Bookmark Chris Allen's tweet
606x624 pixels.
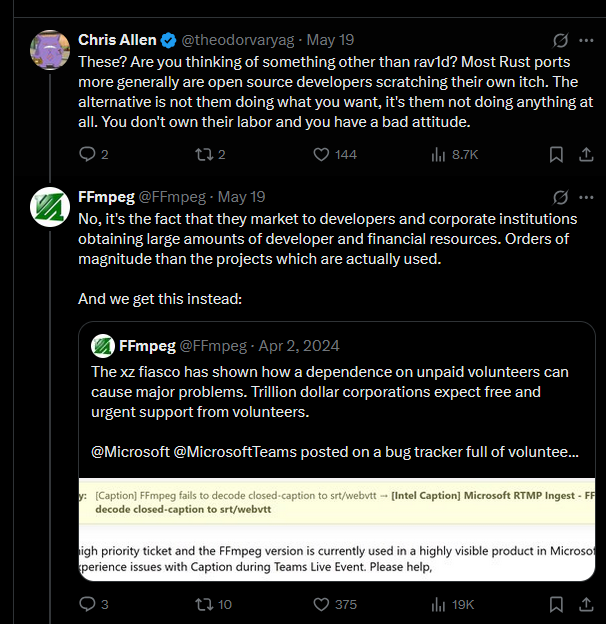tap(556, 154)
